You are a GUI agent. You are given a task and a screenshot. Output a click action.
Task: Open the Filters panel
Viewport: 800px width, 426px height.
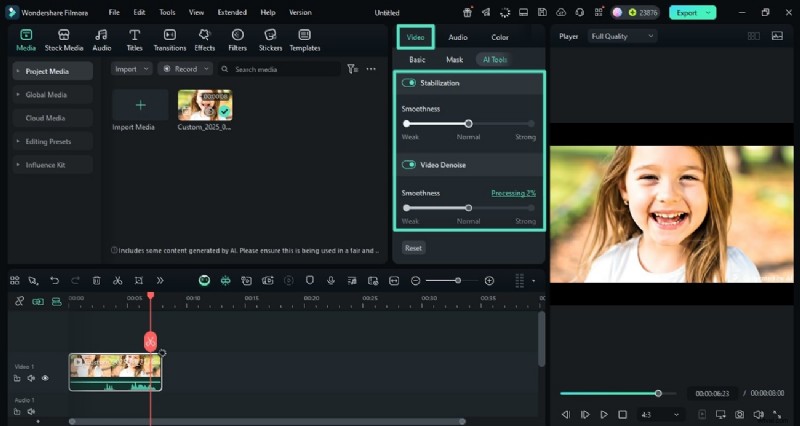237,40
